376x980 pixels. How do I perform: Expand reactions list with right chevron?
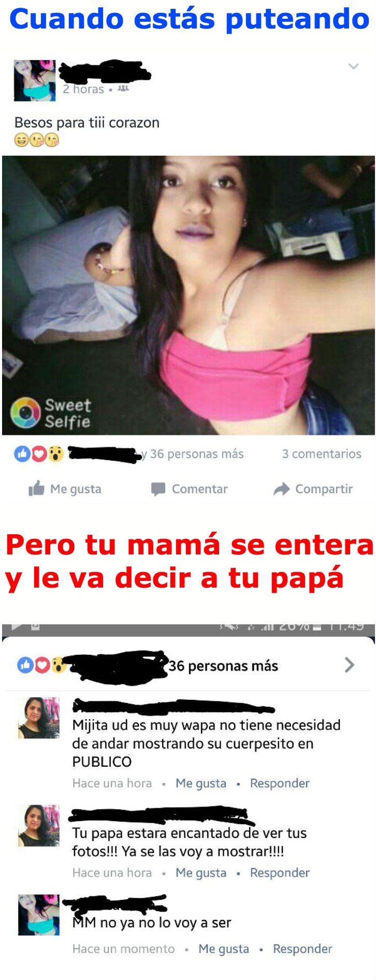click(350, 665)
